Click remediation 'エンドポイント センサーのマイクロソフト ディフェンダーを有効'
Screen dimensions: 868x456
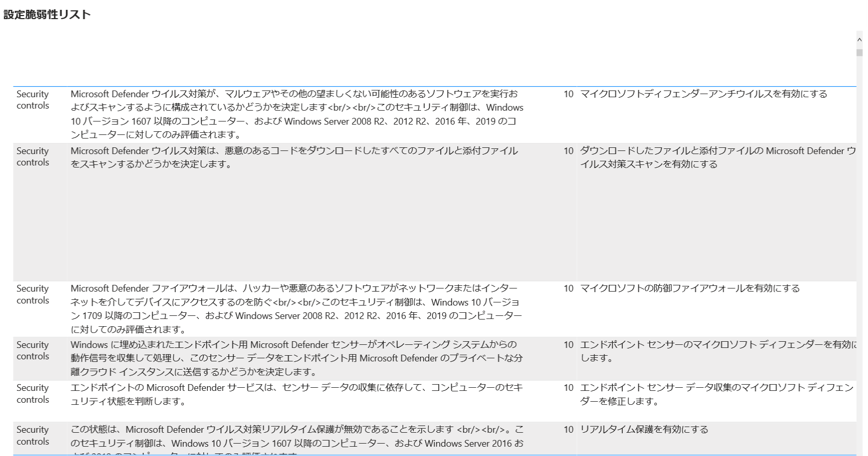click(718, 351)
